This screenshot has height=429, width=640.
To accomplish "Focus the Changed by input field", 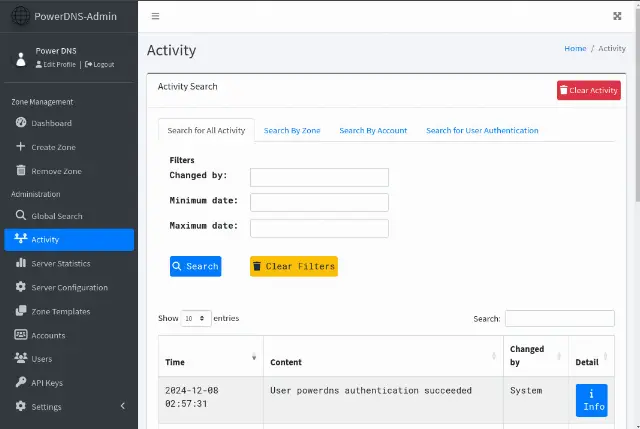I will pos(319,178).
